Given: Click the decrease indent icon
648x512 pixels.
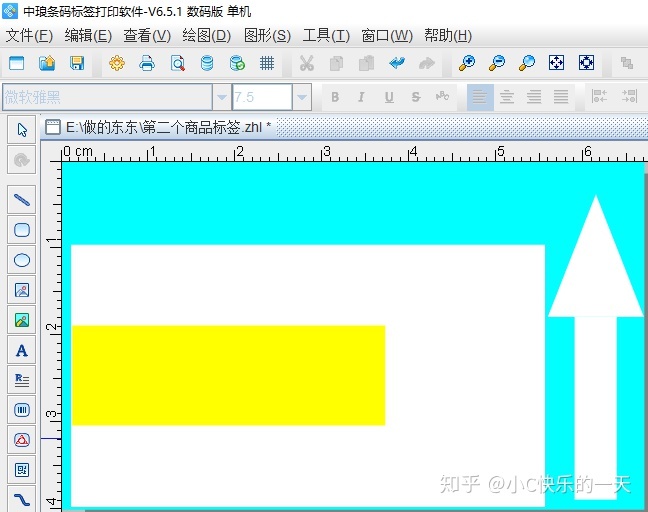Looking at the screenshot, I should point(599,96).
